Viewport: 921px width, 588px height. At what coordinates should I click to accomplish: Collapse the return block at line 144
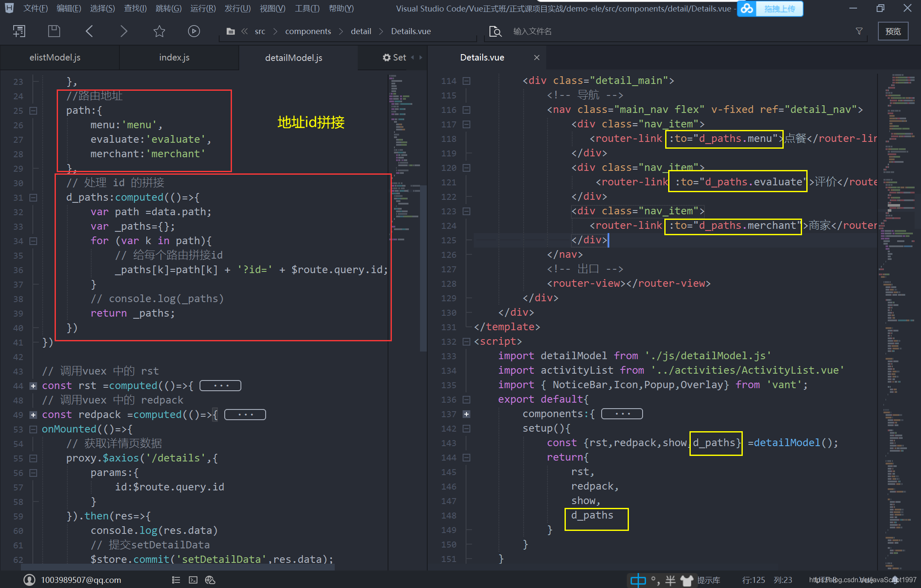[x=466, y=458]
